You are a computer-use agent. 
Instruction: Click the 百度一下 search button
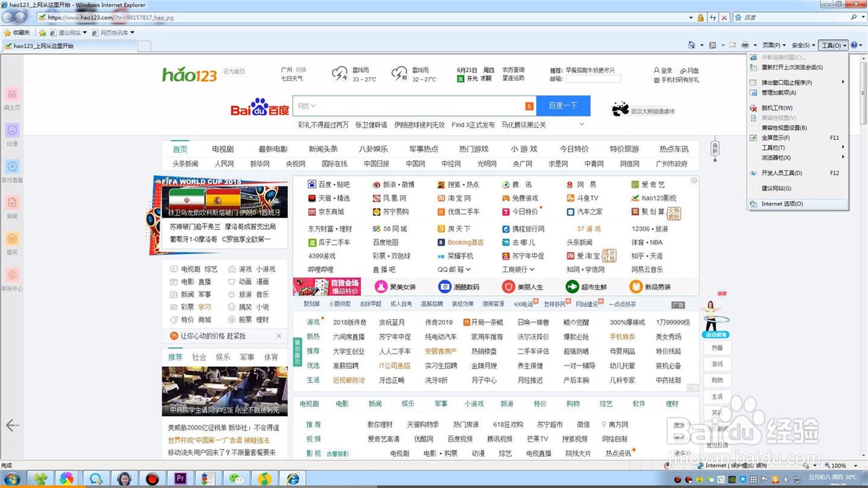pos(563,106)
